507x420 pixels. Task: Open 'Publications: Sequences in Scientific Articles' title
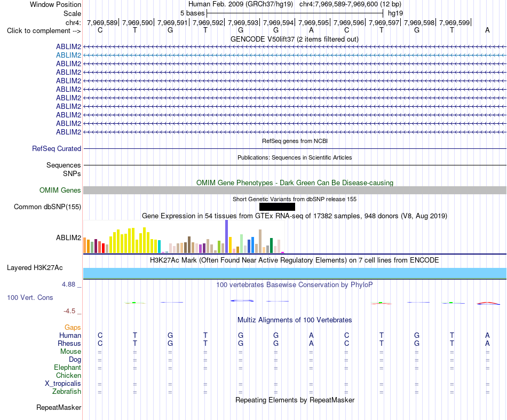click(x=295, y=157)
